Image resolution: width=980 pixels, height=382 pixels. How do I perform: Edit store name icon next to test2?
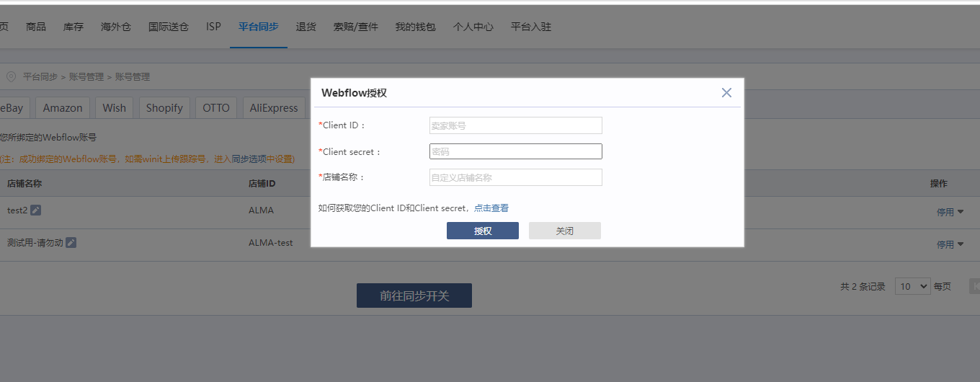(35, 210)
